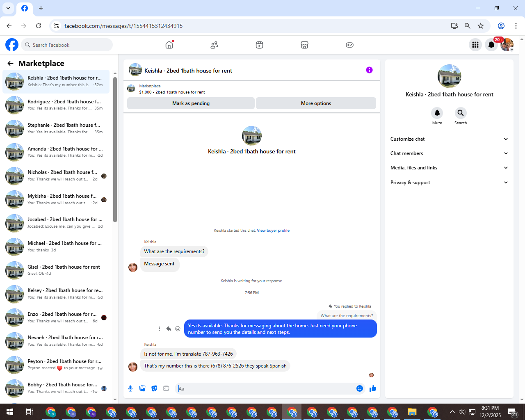Expand the Chat members section
The image size is (525, 420).
(x=449, y=153)
